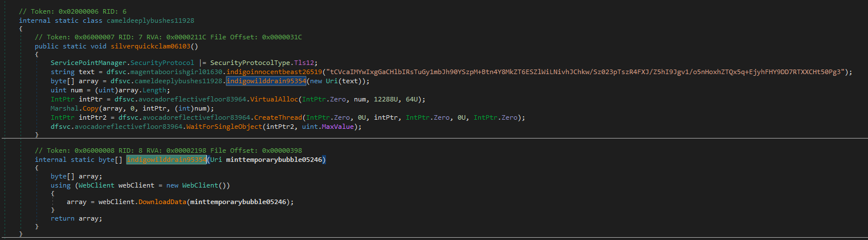Viewport: 868px width, 240px height.
Task: Click the DownloadData method call
Action: [x=162, y=202]
